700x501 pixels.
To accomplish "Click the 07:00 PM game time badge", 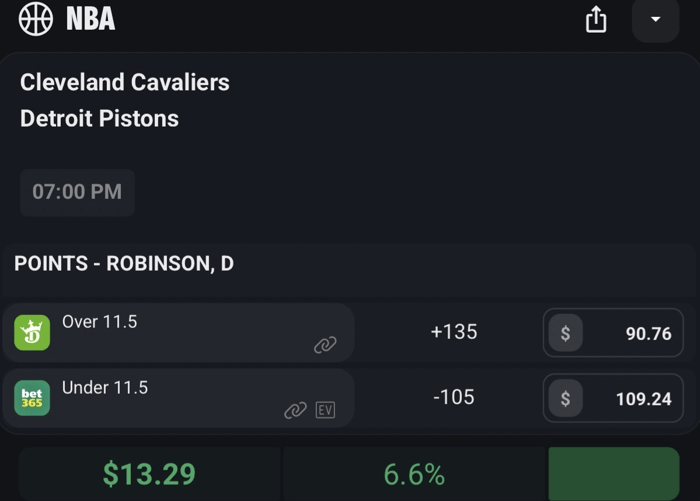I will 77,192.
